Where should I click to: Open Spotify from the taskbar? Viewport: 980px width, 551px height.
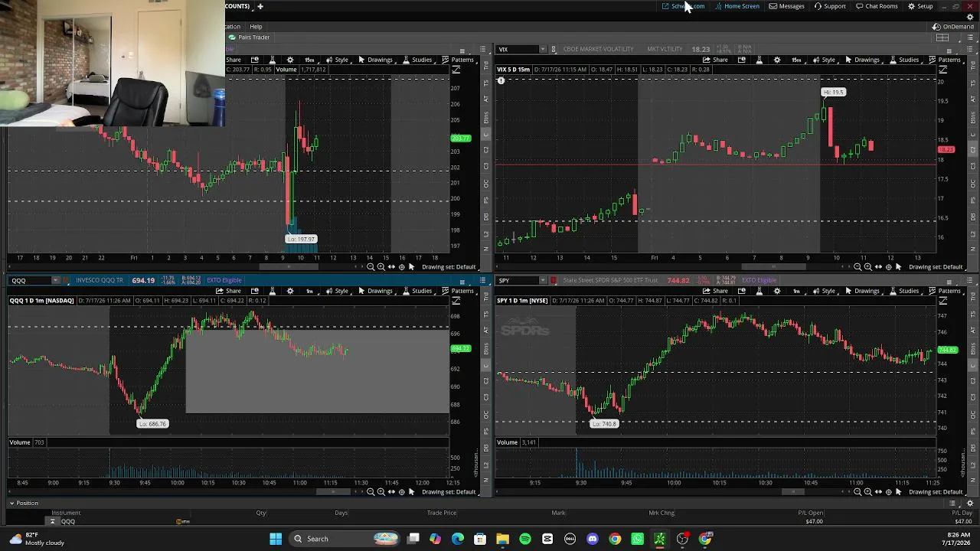click(x=525, y=539)
